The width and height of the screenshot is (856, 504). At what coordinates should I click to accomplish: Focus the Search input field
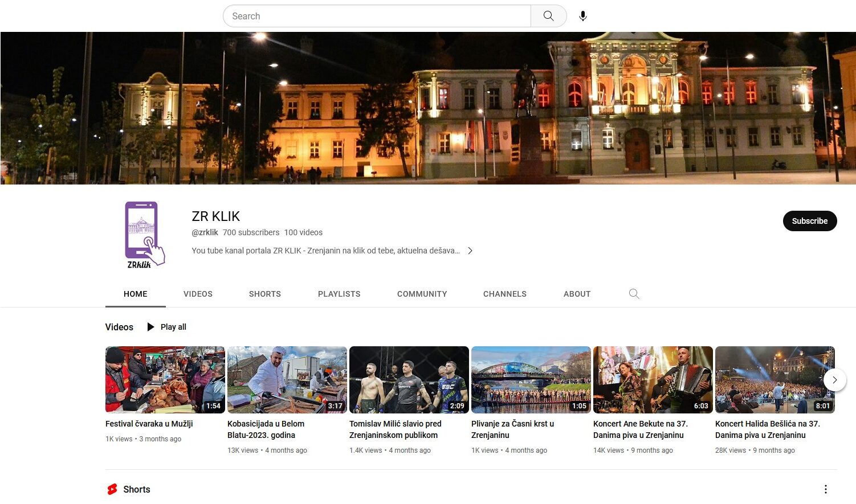[377, 16]
